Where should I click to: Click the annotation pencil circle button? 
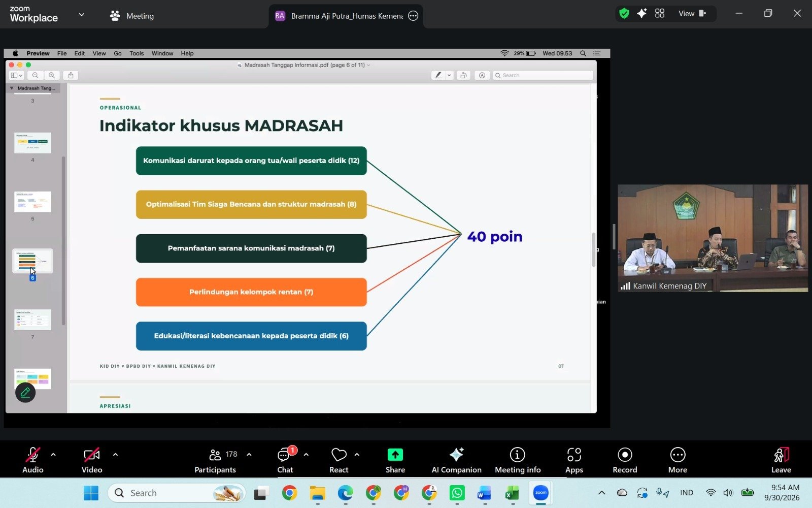(25, 393)
